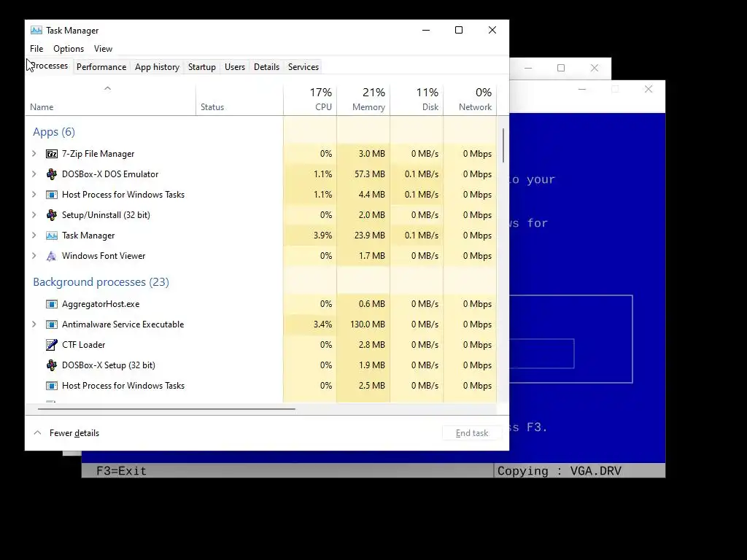Minimize the Task Manager window

click(426, 30)
